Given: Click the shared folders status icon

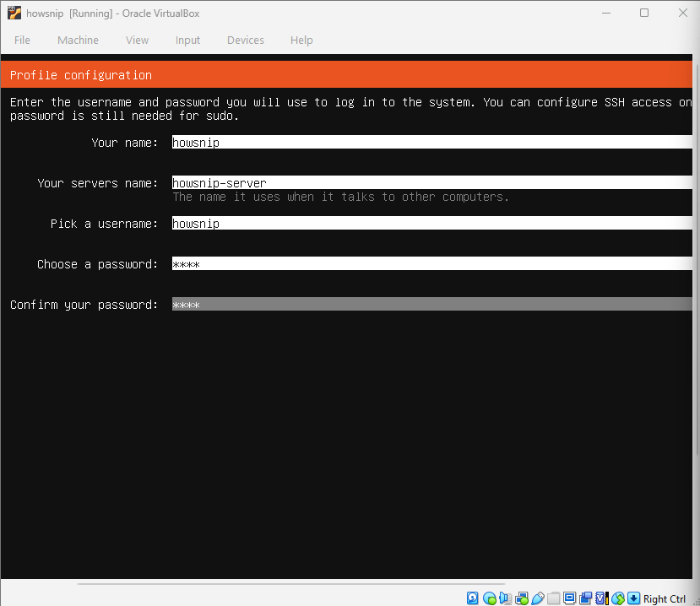Looking at the screenshot, I should pyautogui.click(x=554, y=598).
